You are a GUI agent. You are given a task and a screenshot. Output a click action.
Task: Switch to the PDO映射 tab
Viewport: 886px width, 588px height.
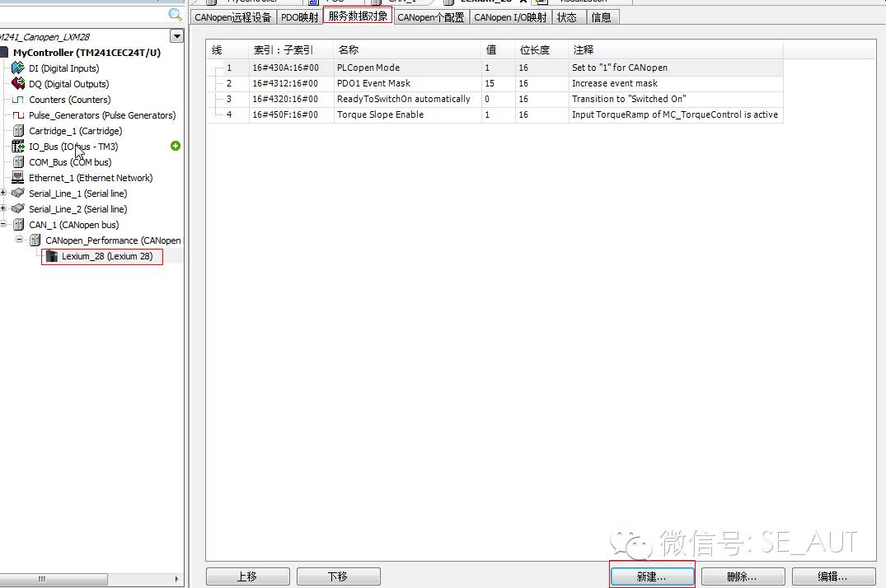(x=299, y=17)
